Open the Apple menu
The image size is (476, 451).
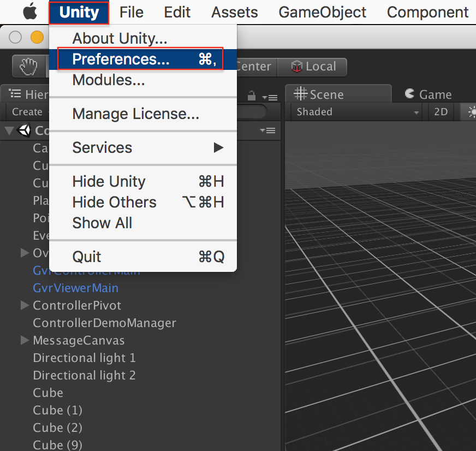pos(30,12)
